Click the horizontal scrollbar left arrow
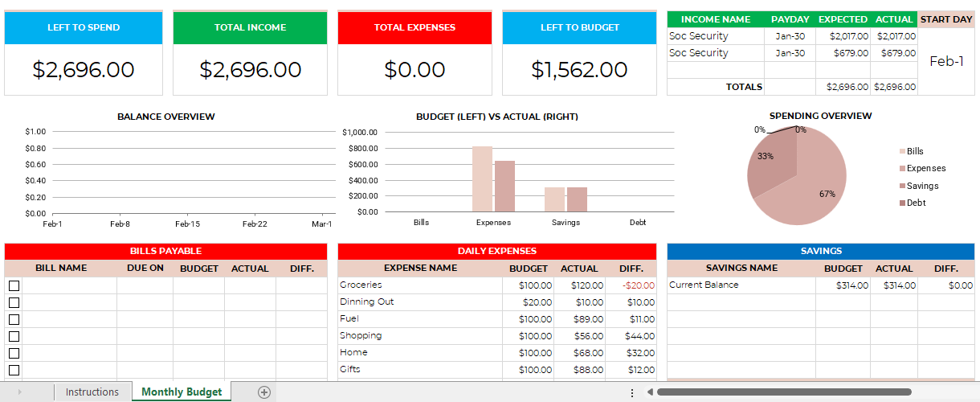980x402 pixels. [x=650, y=392]
